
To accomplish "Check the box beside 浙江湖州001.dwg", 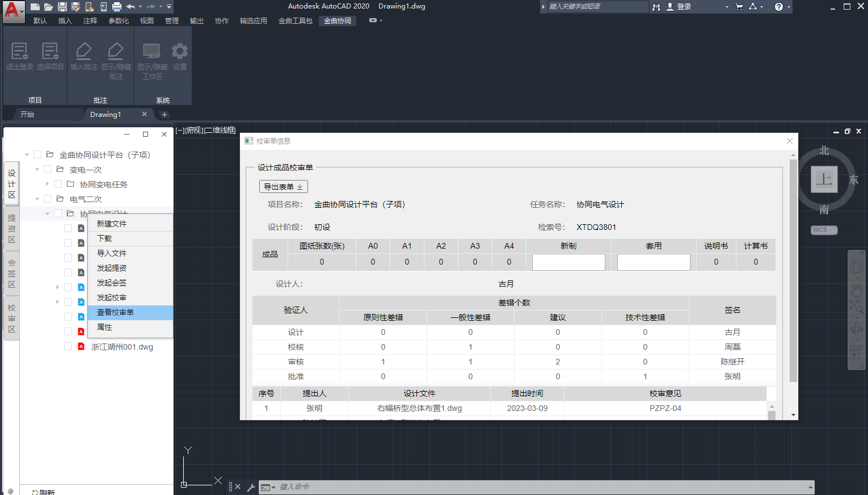I will [x=68, y=346].
